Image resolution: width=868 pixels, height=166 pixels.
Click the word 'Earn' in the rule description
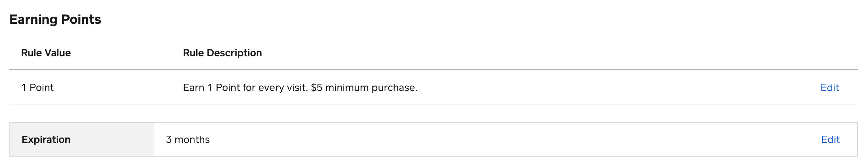[193, 88]
